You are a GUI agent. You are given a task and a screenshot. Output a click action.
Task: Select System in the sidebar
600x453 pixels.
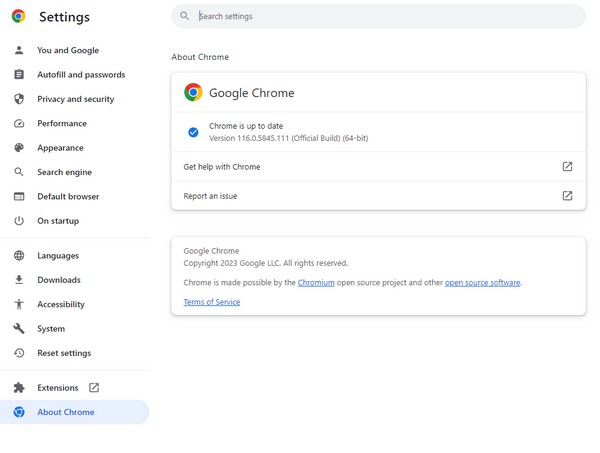51,329
